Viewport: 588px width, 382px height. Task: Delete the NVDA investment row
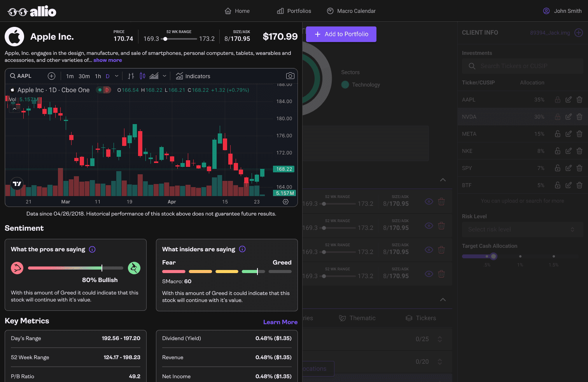579,117
